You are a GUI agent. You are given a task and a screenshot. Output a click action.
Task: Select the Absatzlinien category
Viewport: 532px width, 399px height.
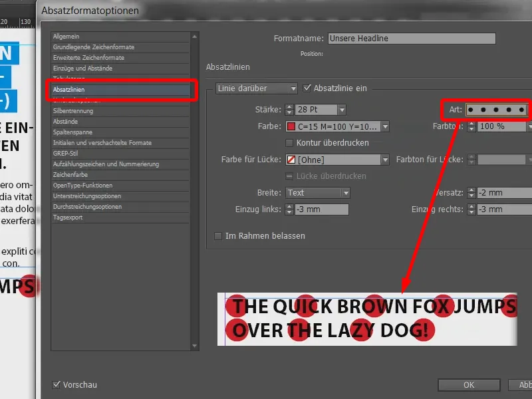[120, 90]
